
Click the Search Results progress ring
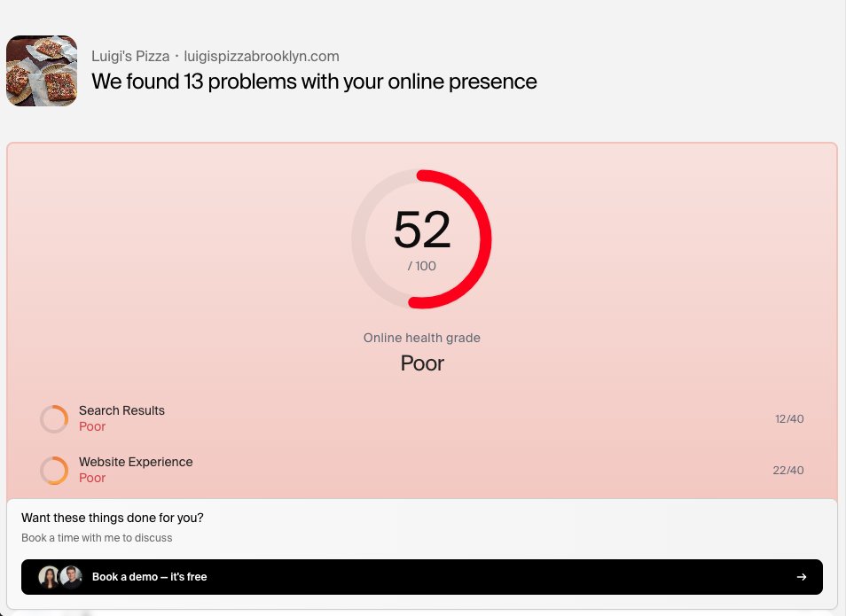pos(54,419)
